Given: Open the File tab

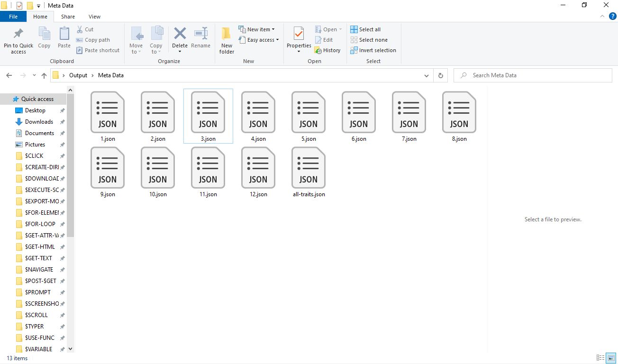Looking at the screenshot, I should [13, 17].
